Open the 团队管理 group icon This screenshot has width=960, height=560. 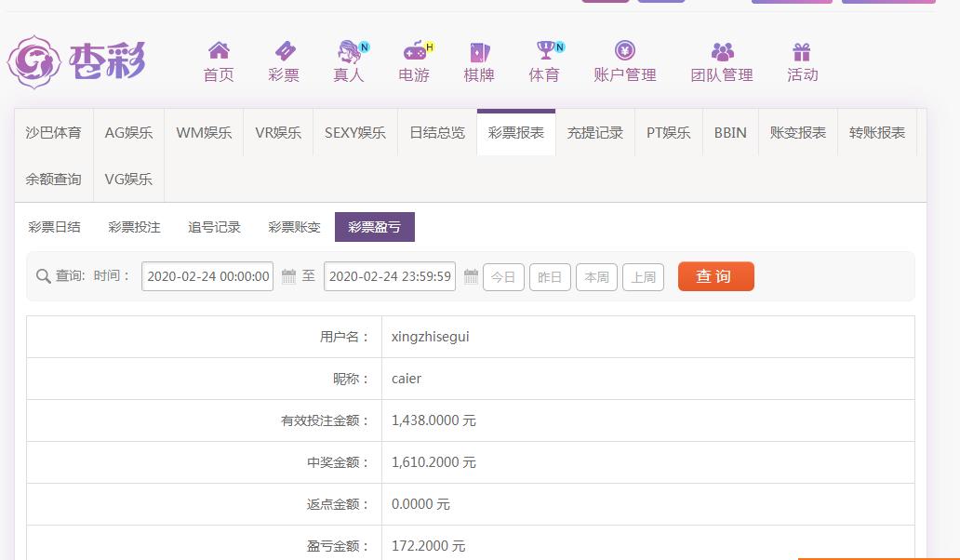pyautogui.click(x=723, y=51)
